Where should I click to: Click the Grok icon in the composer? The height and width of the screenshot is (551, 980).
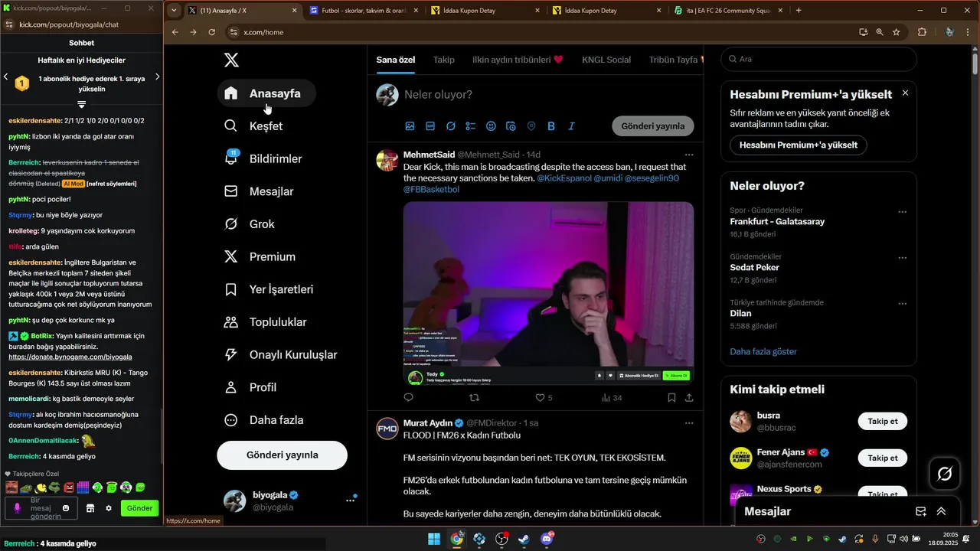point(451,126)
